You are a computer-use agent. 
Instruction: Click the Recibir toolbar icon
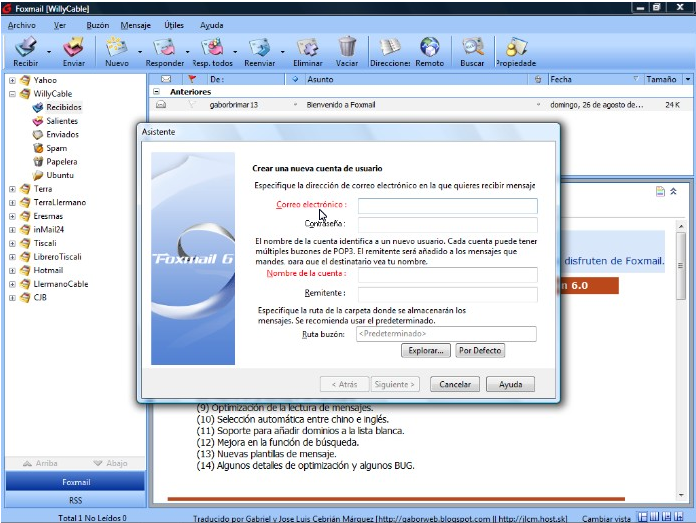coord(26,47)
